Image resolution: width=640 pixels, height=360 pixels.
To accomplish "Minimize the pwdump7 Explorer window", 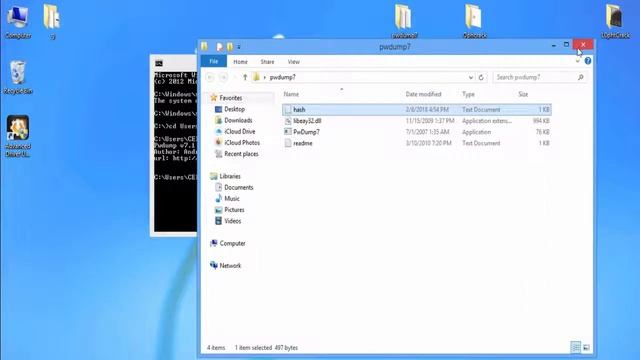I will tap(553, 45).
